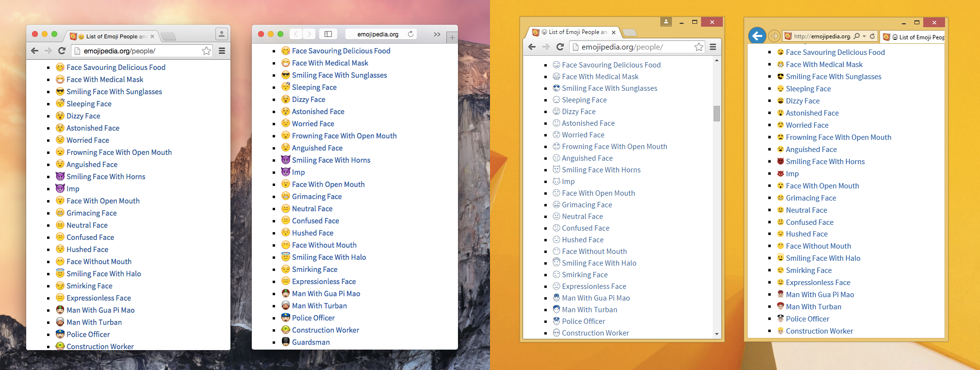Add new tab with Safari plus button
Viewport: 980px width, 370px height.
coord(452,37)
